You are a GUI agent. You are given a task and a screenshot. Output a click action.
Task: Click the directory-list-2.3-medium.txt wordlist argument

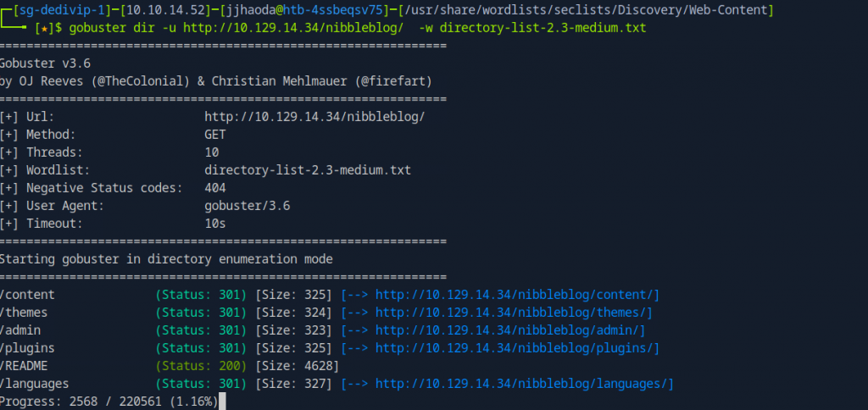tap(542, 28)
